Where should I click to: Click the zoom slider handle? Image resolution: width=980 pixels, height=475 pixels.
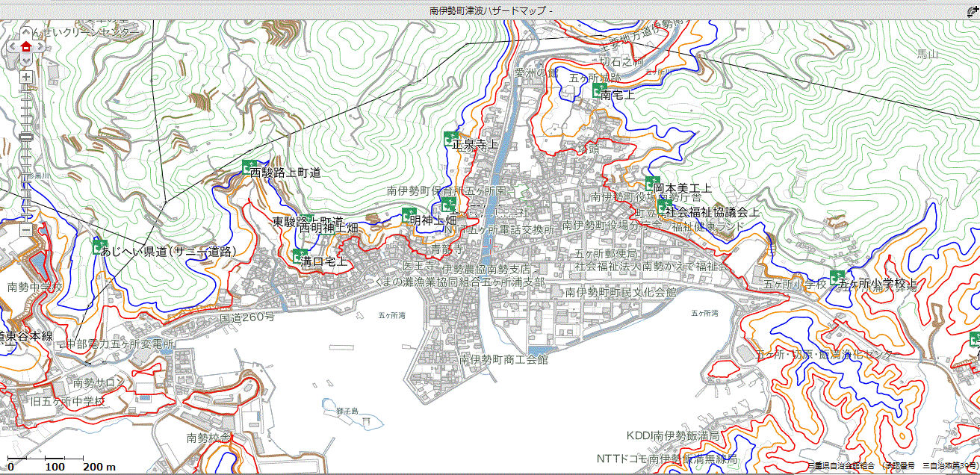(x=26, y=137)
